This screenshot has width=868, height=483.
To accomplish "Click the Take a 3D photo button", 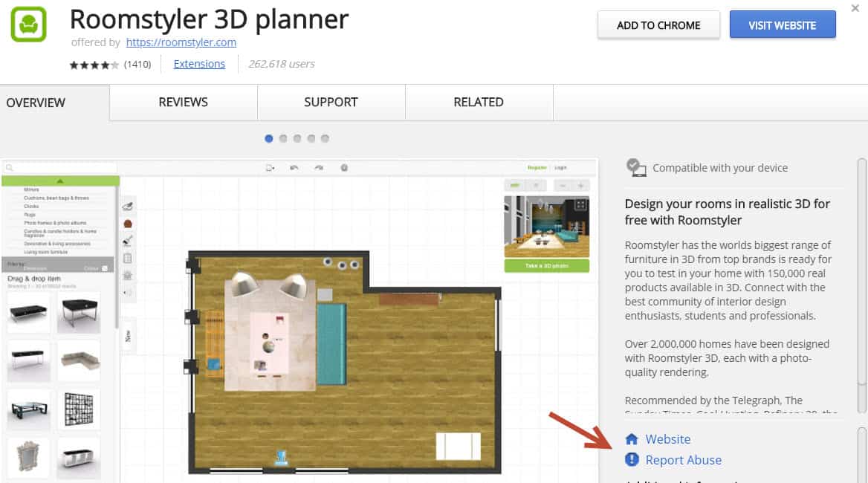I will coord(546,266).
